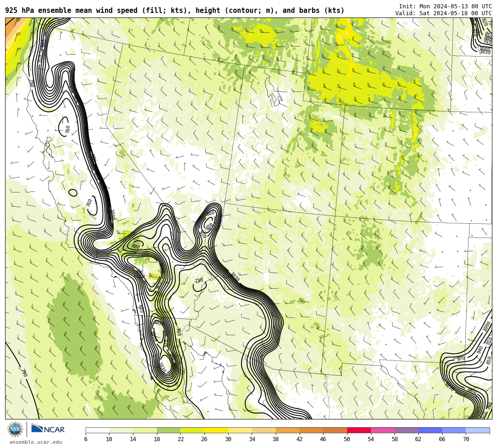The image size is (497, 448).
Task: Open the ensemble.ucar.edu link text
Action: tap(36, 442)
